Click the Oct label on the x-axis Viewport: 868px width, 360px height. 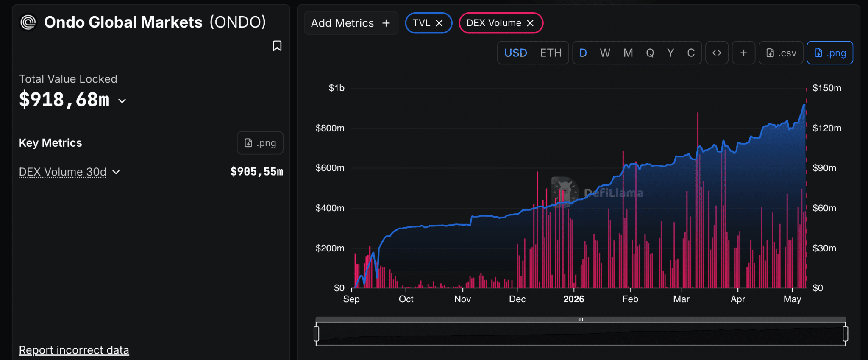406,299
